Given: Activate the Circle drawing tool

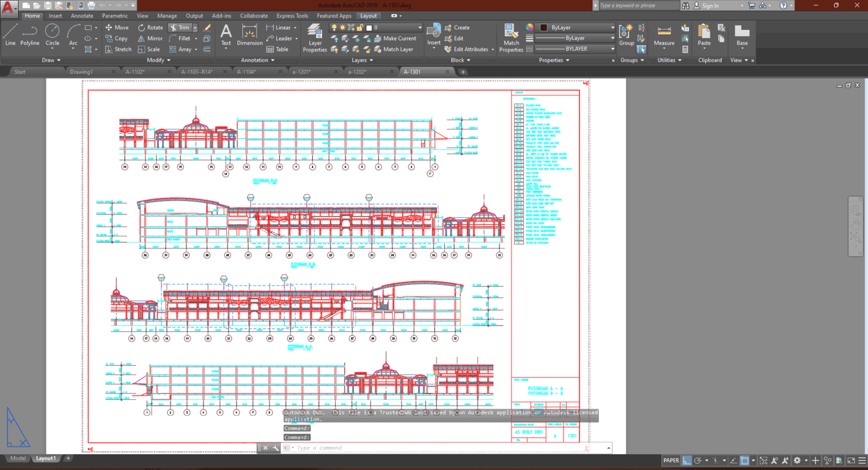Looking at the screenshot, I should click(x=52, y=35).
